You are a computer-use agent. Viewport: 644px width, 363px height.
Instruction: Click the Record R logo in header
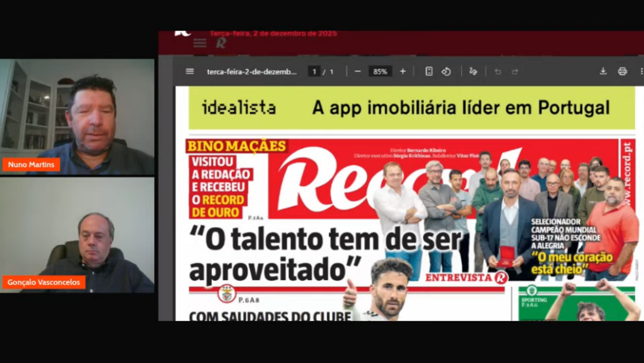221,43
